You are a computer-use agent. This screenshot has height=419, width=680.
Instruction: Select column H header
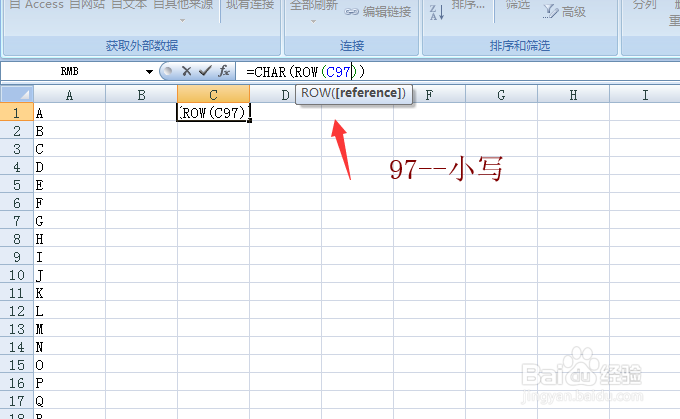coord(573,95)
